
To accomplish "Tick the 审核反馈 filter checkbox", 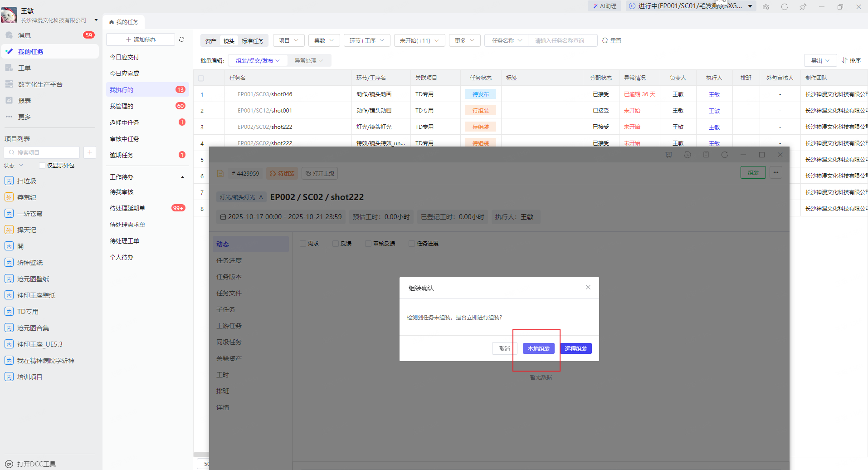I will (x=368, y=244).
